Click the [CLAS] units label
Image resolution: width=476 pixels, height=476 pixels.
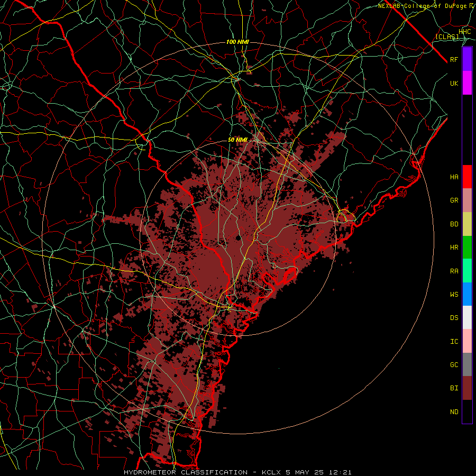(x=447, y=36)
